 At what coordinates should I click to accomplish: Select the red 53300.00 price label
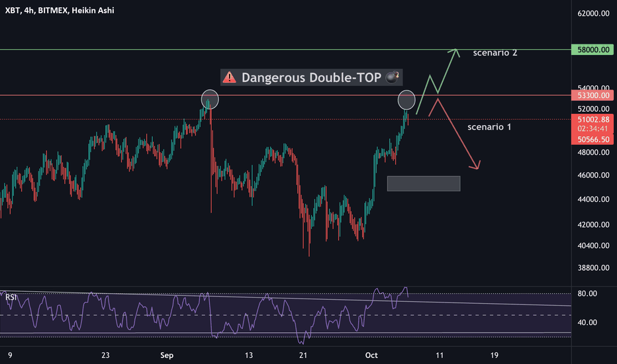click(593, 95)
